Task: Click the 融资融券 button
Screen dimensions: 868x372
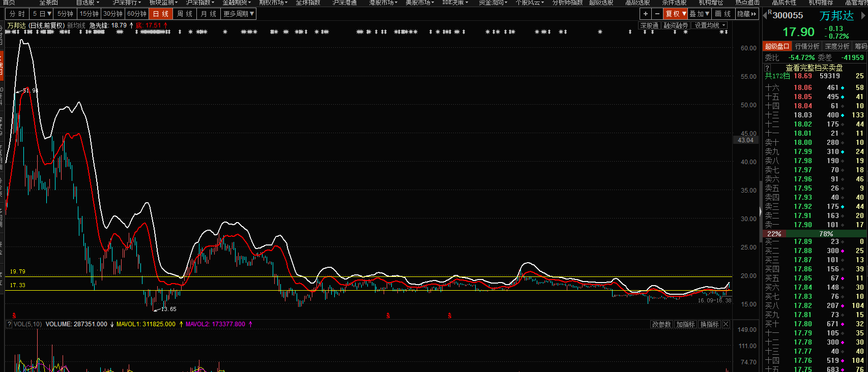Action: [x=676, y=25]
